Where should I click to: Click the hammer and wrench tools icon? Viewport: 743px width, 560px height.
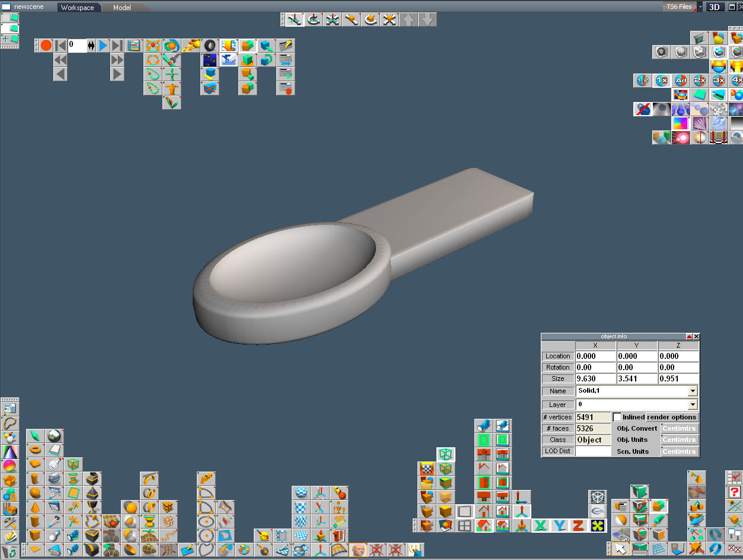click(x=9, y=522)
